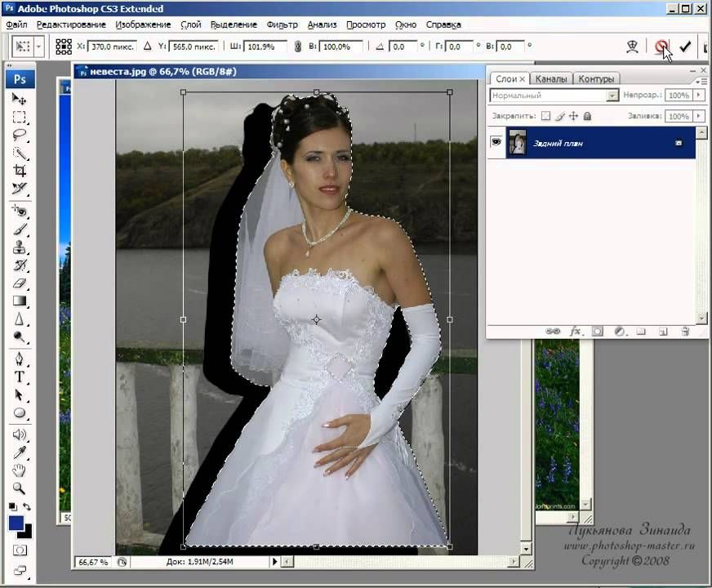Select the Quick Selection wand tool
712x588 pixels.
tap(19, 153)
